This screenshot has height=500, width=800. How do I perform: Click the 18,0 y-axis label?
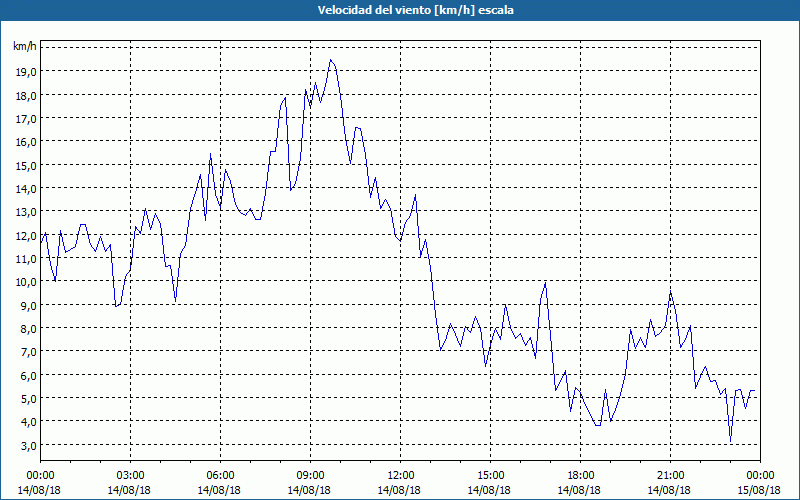tap(27, 95)
